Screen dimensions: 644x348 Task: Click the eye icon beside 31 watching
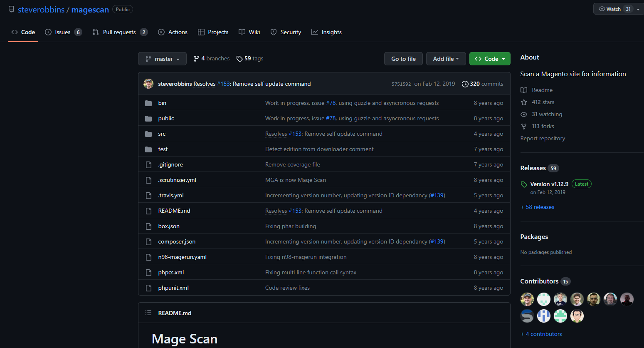pyautogui.click(x=524, y=114)
